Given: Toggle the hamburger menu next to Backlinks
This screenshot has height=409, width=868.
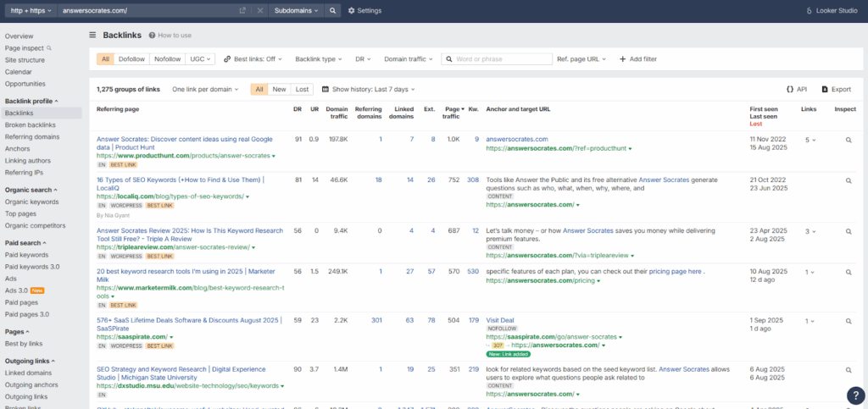Looking at the screenshot, I should coord(93,36).
